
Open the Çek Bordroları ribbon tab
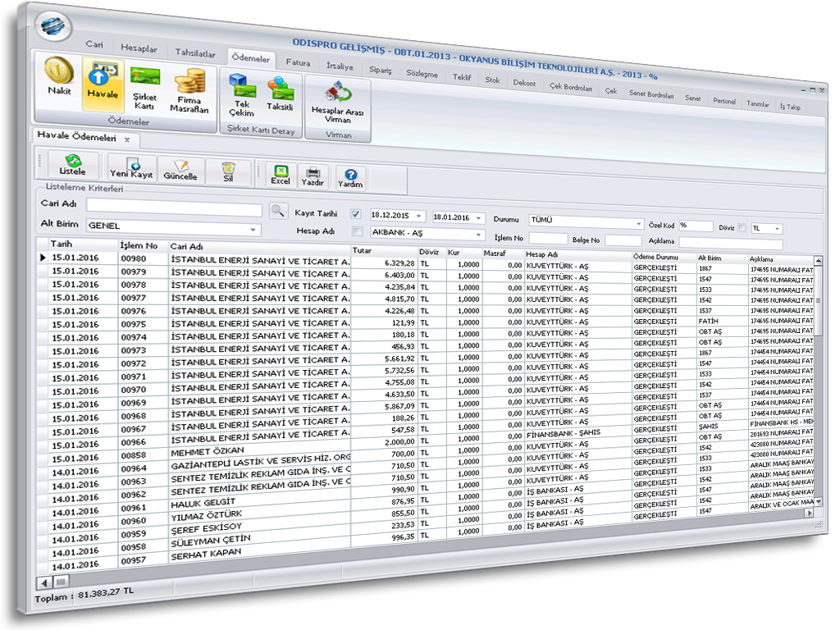click(571, 87)
